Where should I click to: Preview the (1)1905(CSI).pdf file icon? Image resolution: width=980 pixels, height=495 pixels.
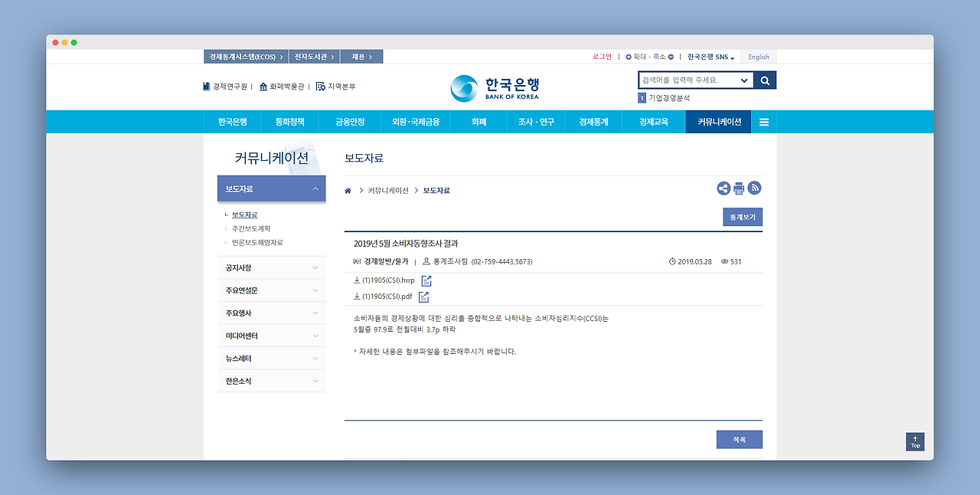click(423, 297)
